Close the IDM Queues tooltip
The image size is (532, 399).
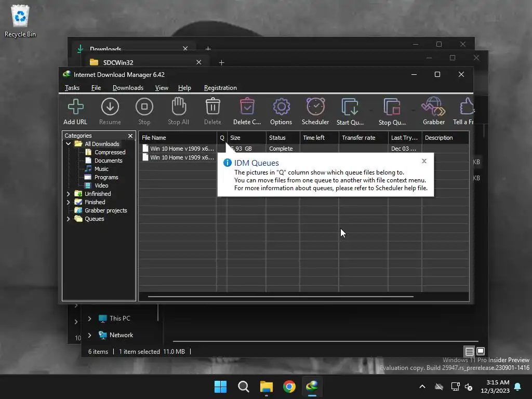coord(424,161)
